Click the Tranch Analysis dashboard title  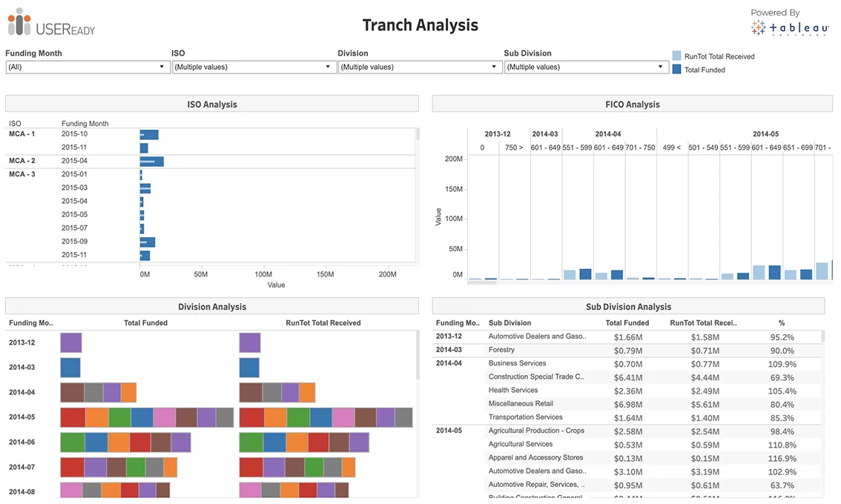pyautogui.click(x=420, y=25)
